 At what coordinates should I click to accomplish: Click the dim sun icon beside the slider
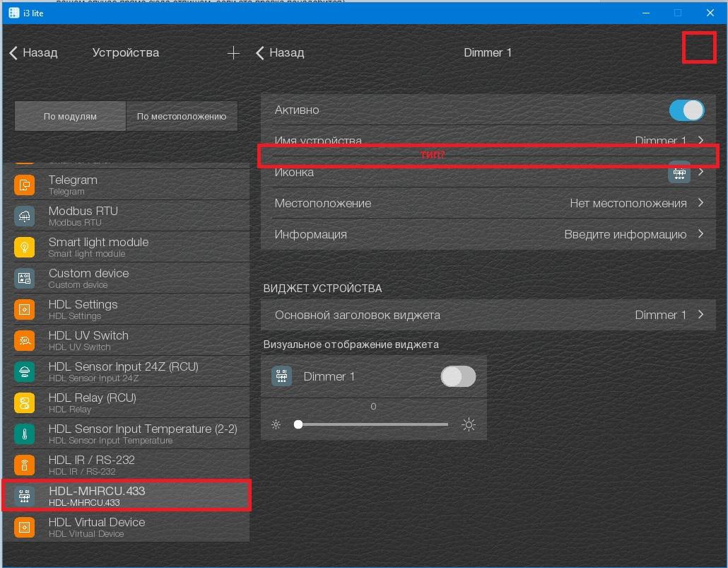coord(276,424)
